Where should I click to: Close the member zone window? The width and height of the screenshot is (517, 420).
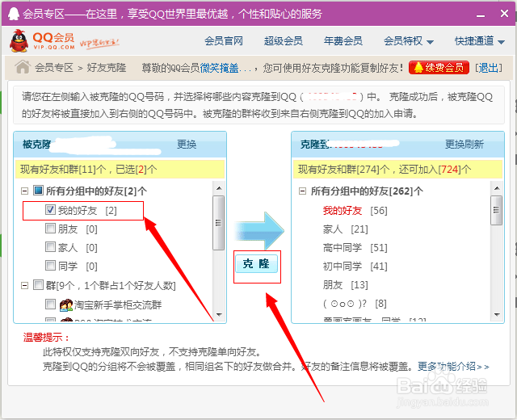[x=504, y=14]
